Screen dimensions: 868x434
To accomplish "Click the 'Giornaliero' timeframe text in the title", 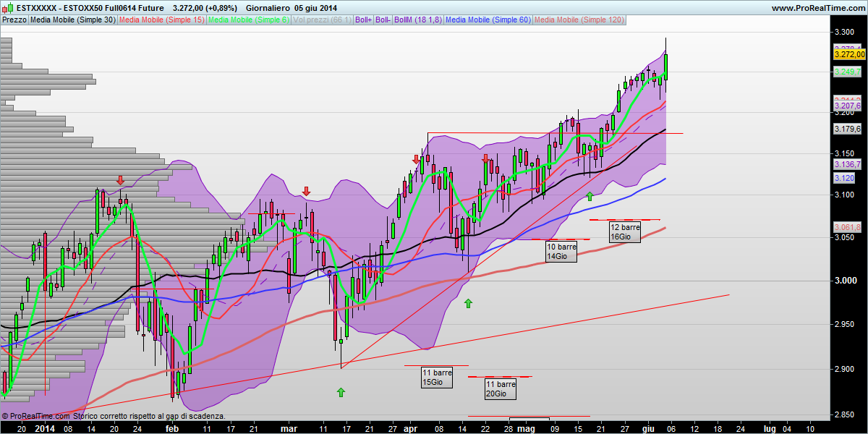I will [x=268, y=8].
